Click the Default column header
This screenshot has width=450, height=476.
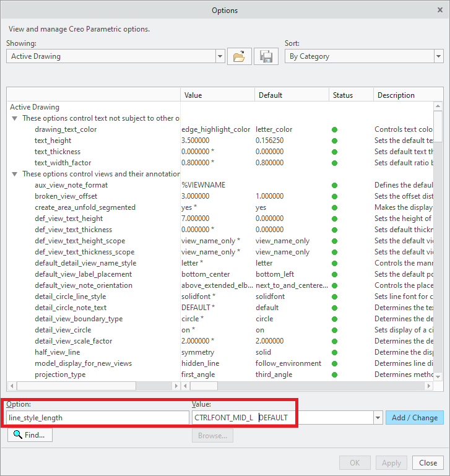tap(291, 95)
